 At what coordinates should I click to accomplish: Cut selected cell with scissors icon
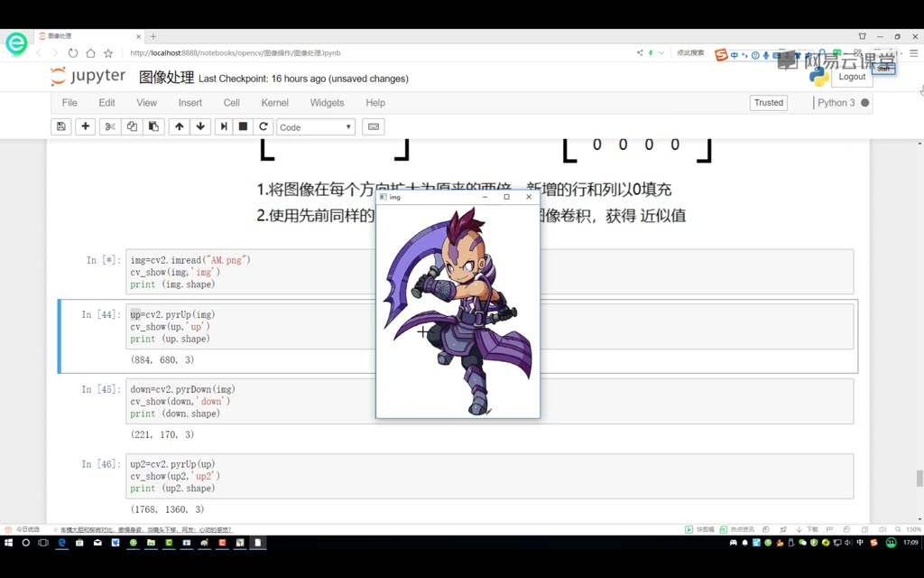[110, 126]
